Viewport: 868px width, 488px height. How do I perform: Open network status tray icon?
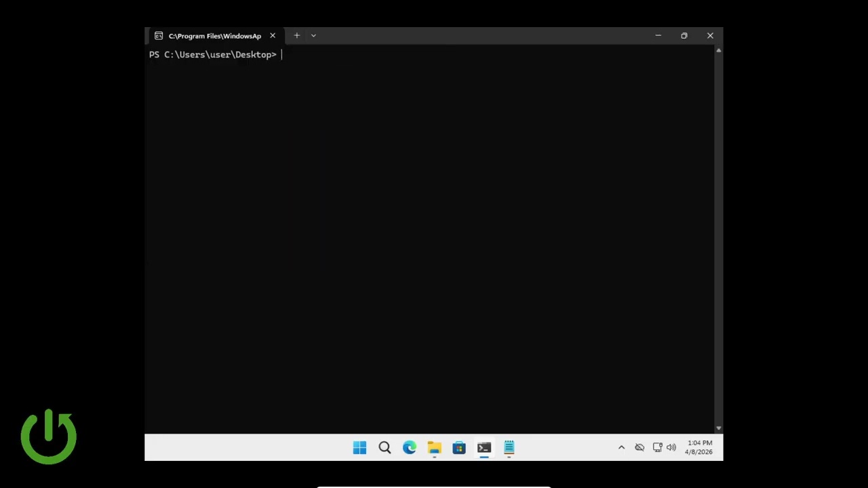(x=657, y=447)
